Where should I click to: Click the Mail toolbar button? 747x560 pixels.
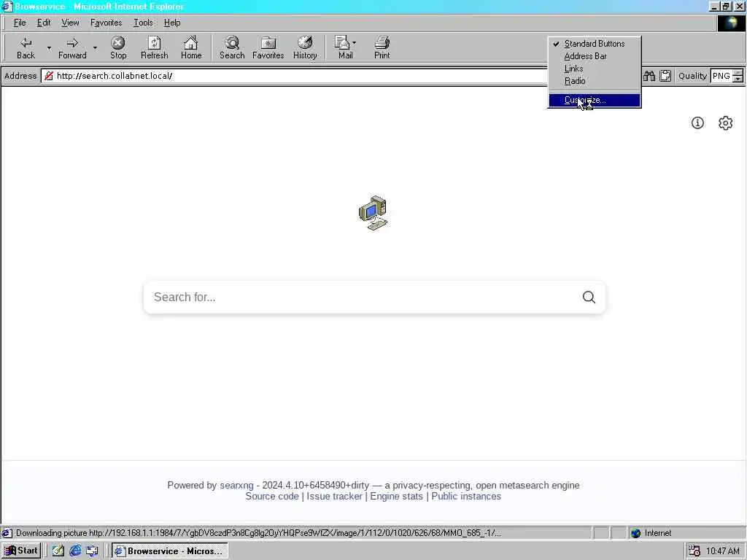(x=344, y=48)
